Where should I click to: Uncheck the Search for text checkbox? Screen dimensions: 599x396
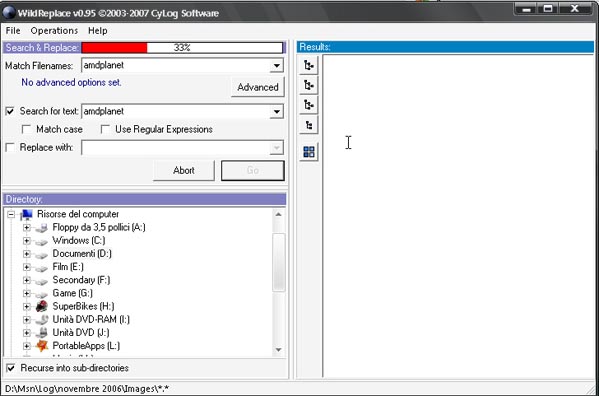pos(10,112)
